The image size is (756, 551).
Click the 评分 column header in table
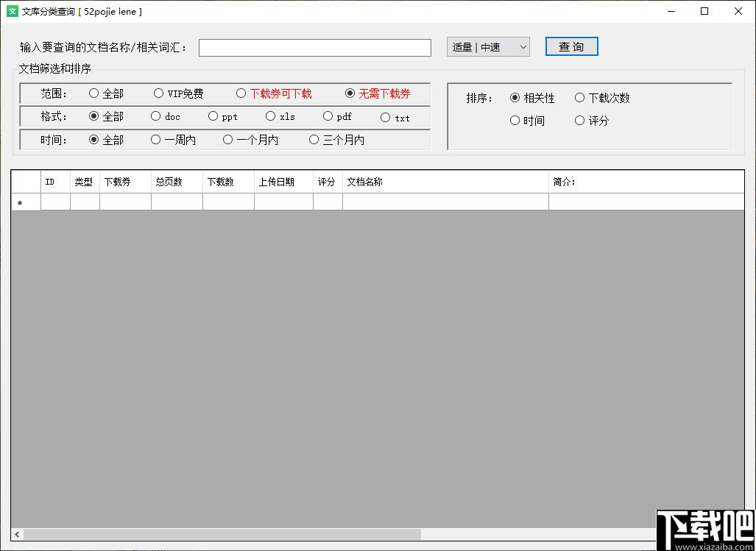[328, 182]
